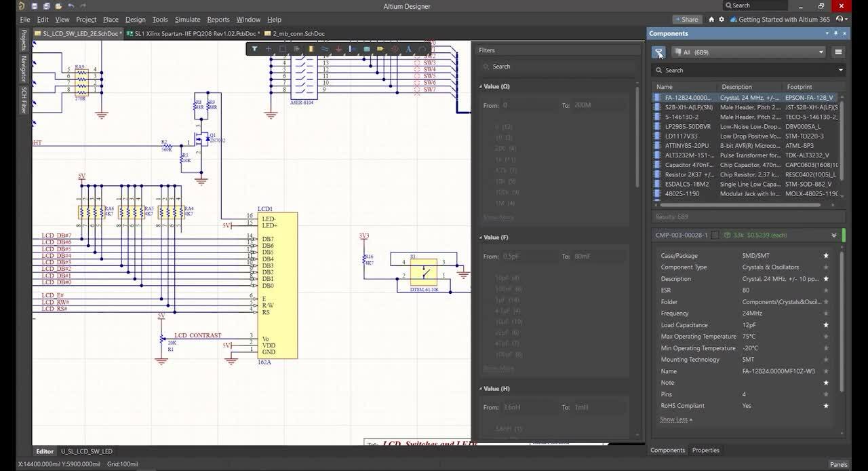Click the Show Less link
This screenshot has height=471, width=868.
(675, 419)
